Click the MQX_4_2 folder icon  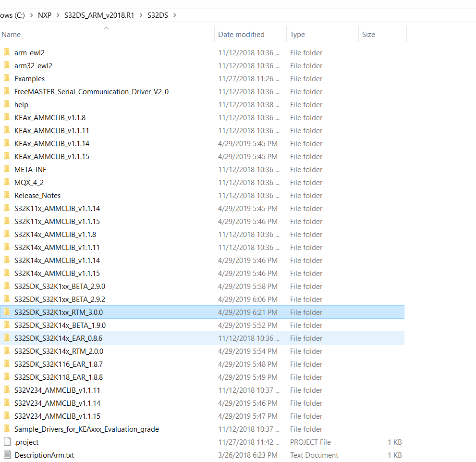coord(7,182)
